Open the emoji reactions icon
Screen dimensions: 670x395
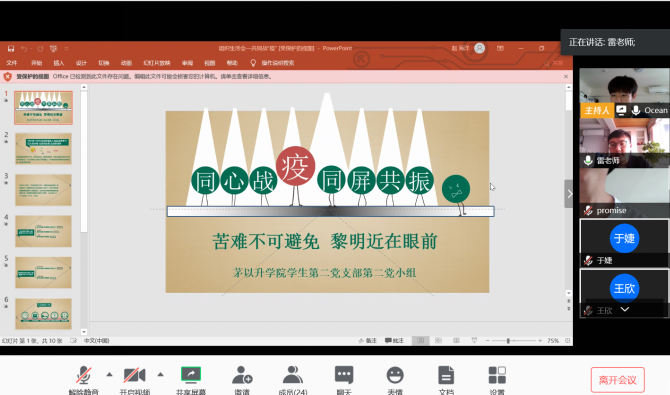click(395, 375)
